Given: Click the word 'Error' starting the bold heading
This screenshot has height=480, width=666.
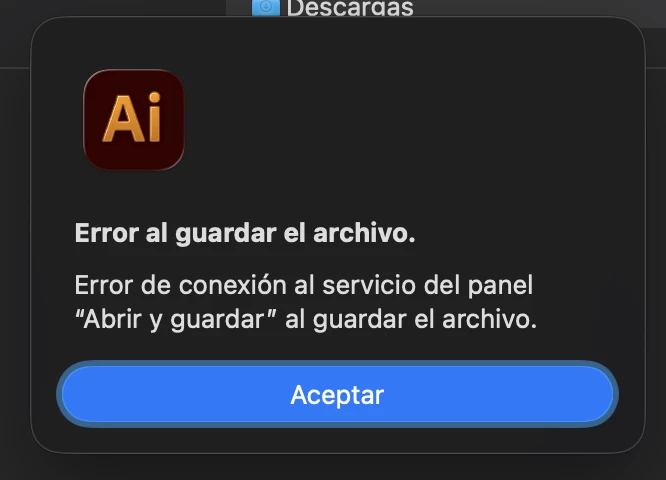Looking at the screenshot, I should click(107, 233).
